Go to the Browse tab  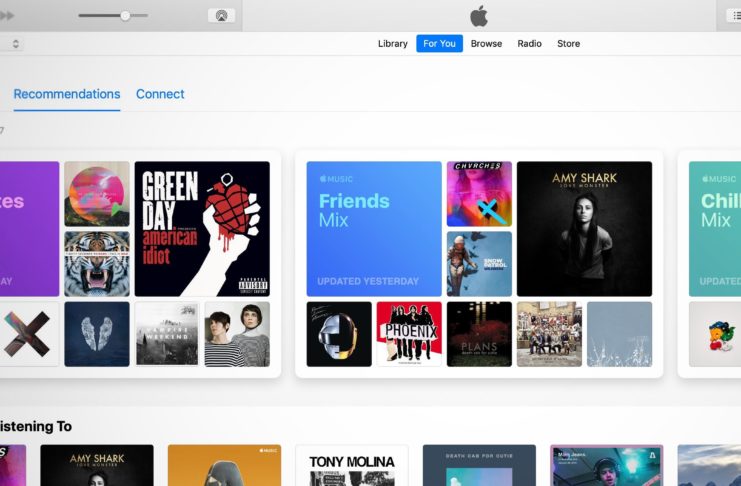click(486, 43)
